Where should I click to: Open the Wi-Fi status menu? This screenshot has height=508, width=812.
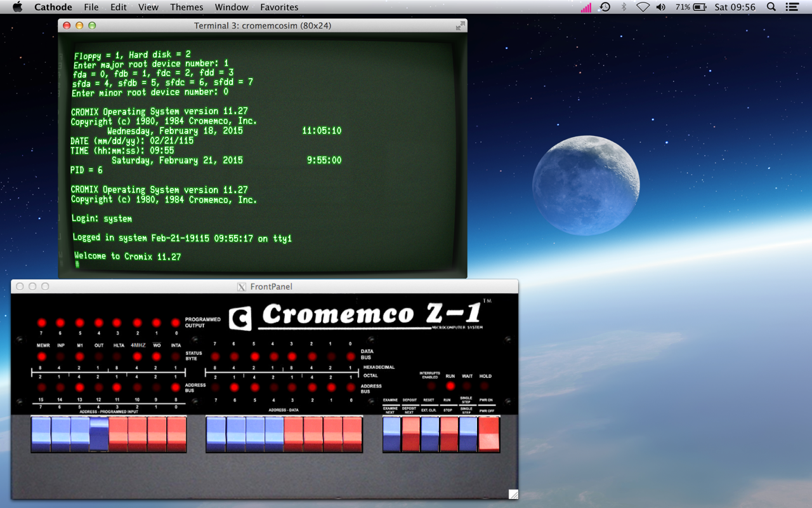(x=643, y=7)
